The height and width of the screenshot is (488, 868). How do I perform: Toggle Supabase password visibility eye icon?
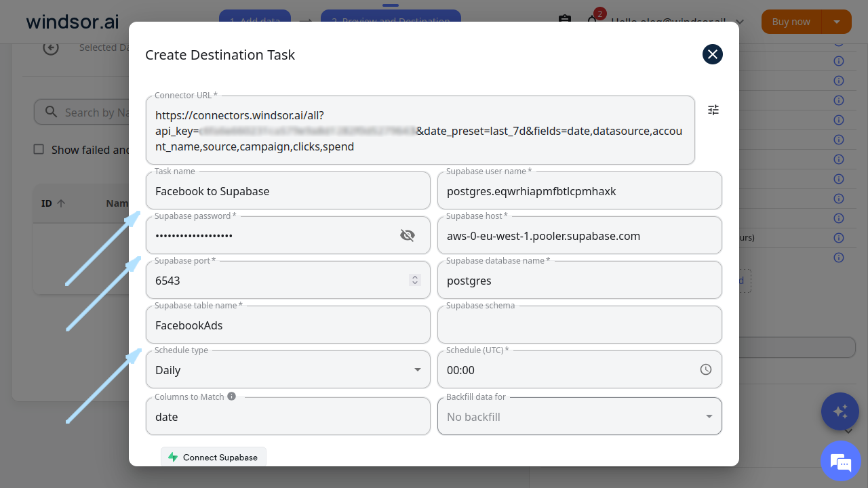pyautogui.click(x=408, y=235)
